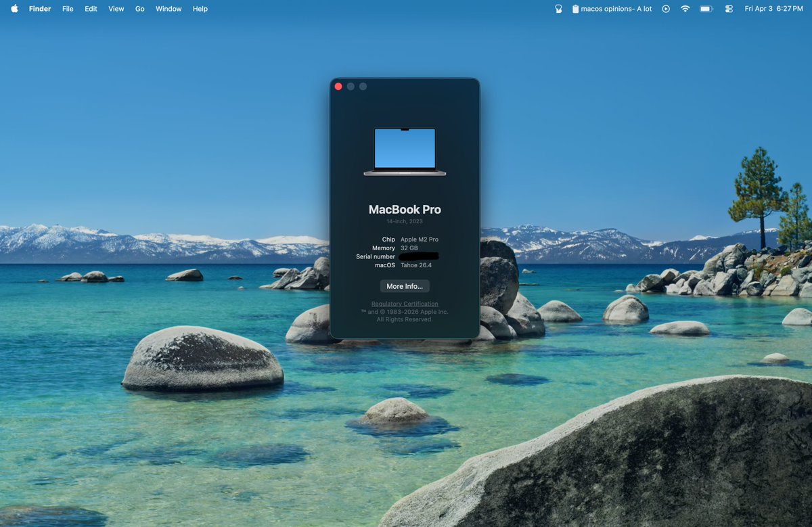Open the File menu
This screenshot has height=527, width=812.
pyautogui.click(x=68, y=9)
